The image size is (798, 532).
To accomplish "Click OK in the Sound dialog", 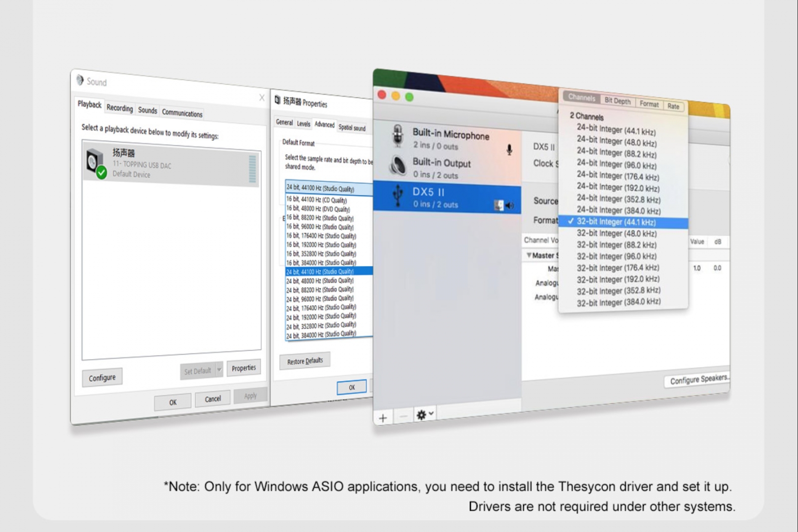I will tap(173, 402).
